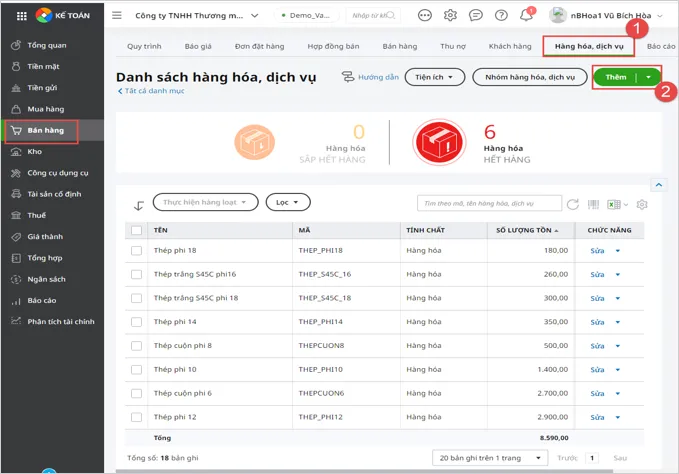
Task: Click the app grid launcher icon
Action: click(x=21, y=16)
